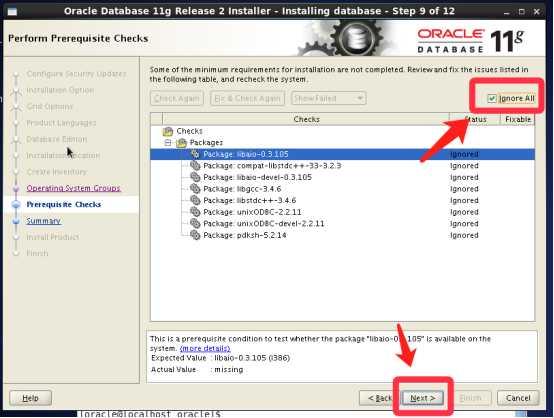Click the Status column header

point(475,119)
